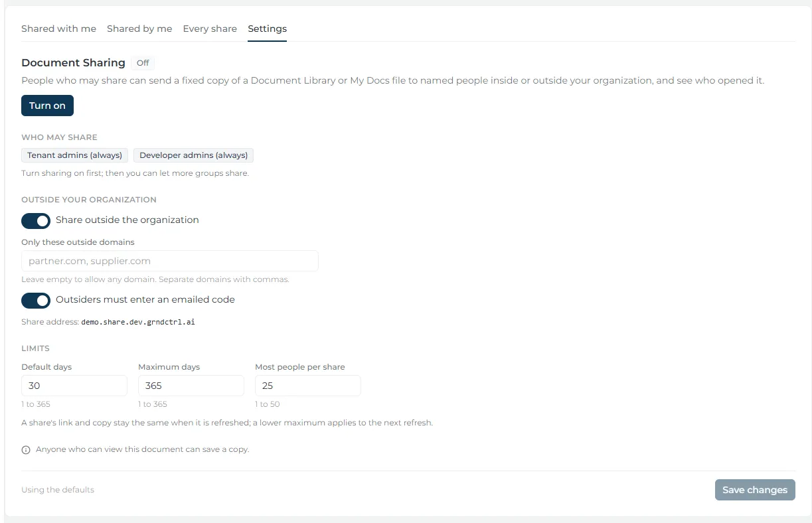
Task: Click the 'Leave empty to allow any domain' hint
Action: point(155,279)
